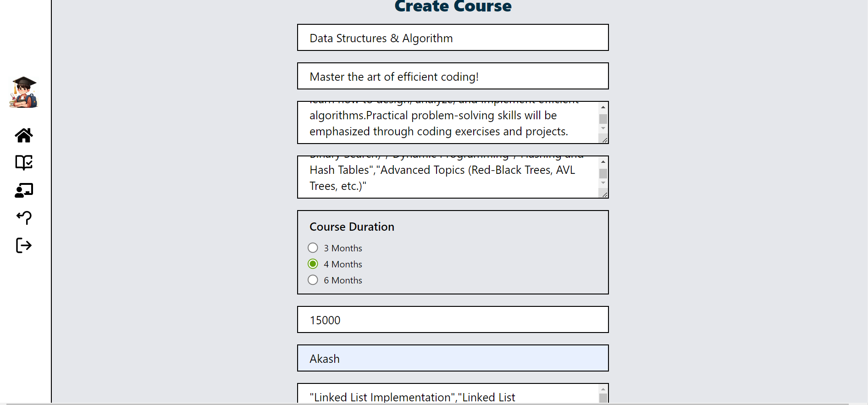Click the topics textarea scrollbar thumb
Screen dimensions: 868x405
point(603,173)
